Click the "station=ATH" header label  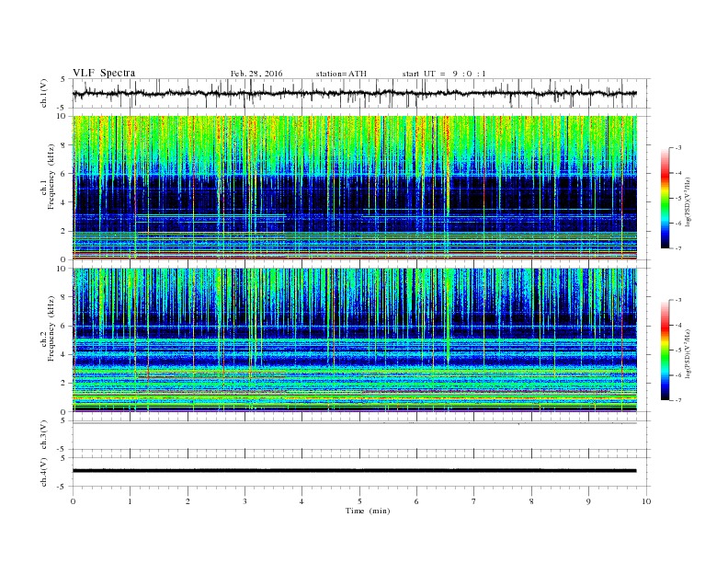point(341,74)
